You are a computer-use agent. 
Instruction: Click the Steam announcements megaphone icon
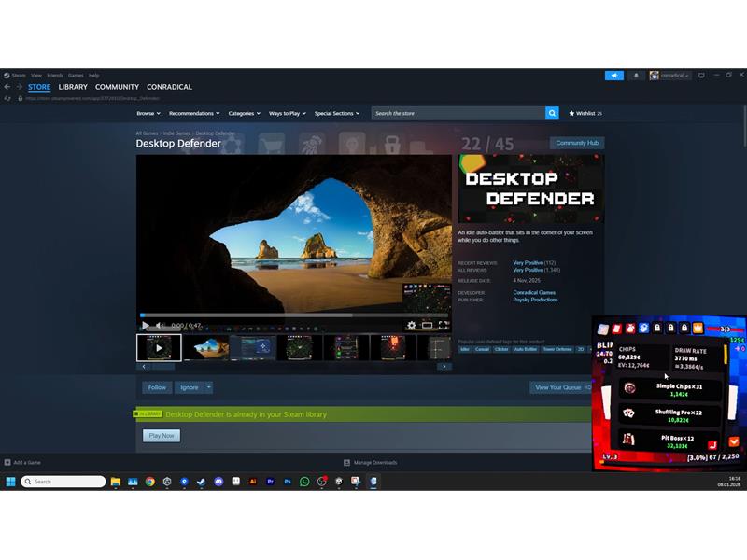[x=613, y=76]
